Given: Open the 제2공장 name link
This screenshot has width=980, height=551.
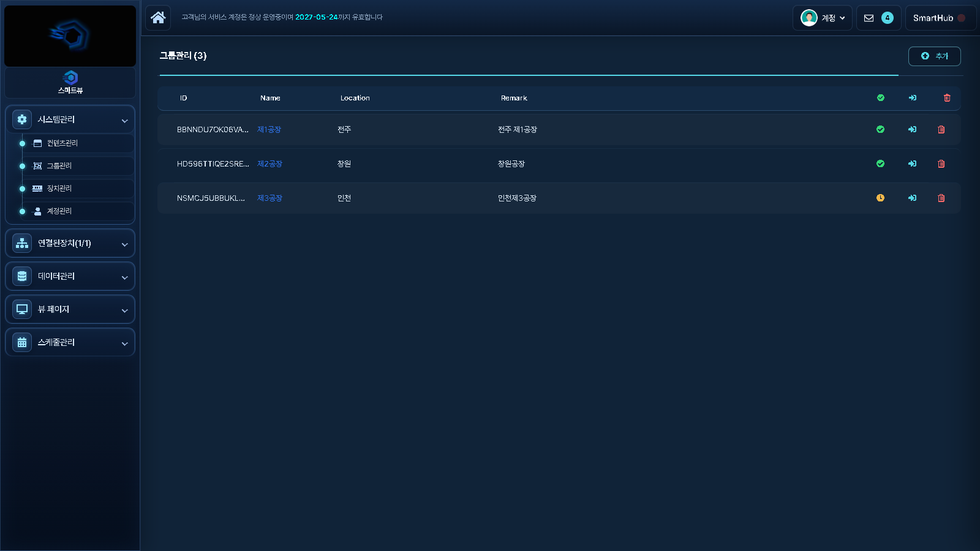Looking at the screenshot, I should pos(269,163).
